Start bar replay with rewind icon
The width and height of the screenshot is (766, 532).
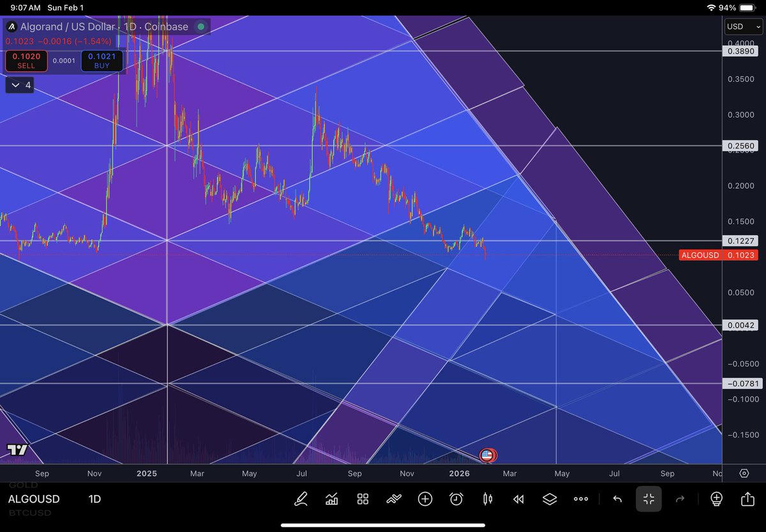(519, 499)
